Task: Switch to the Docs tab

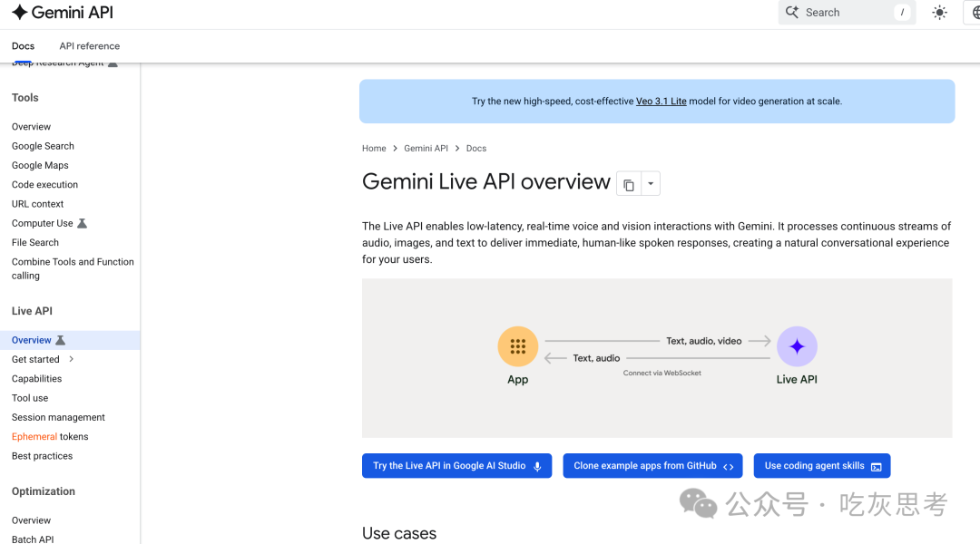Action: pos(23,46)
